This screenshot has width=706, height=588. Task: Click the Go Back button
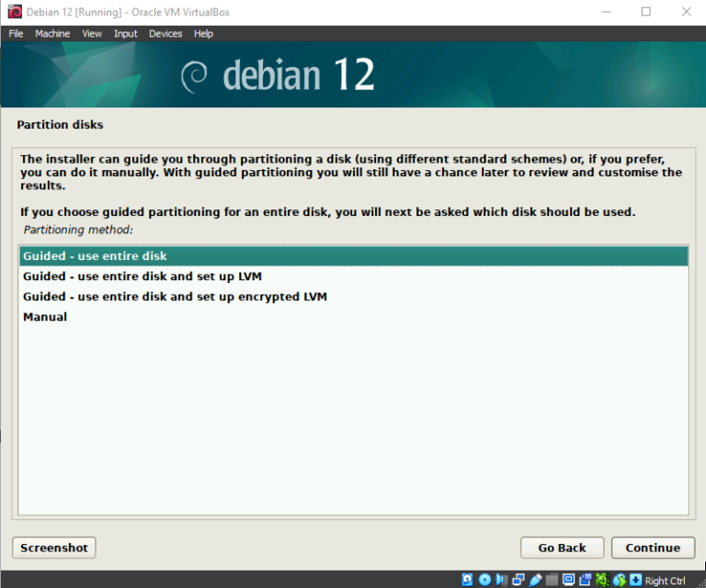pyautogui.click(x=562, y=548)
